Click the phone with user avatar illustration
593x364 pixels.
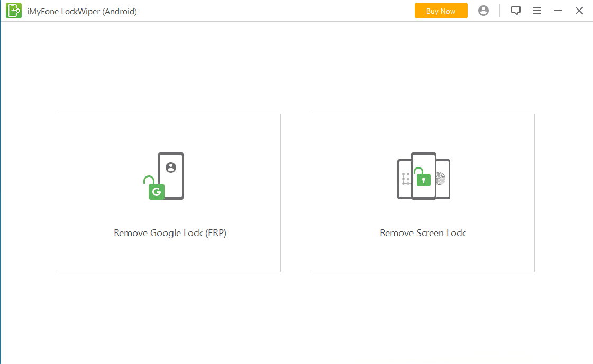click(171, 175)
